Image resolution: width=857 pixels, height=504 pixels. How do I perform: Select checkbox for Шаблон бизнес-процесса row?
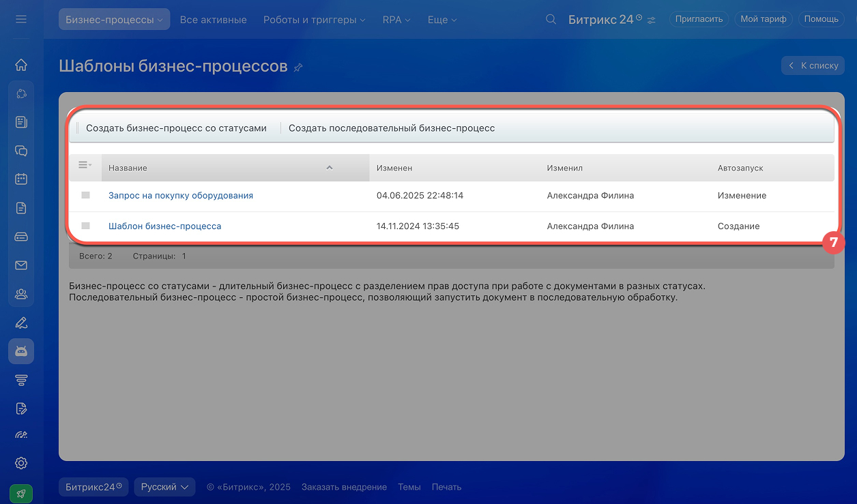click(x=85, y=226)
